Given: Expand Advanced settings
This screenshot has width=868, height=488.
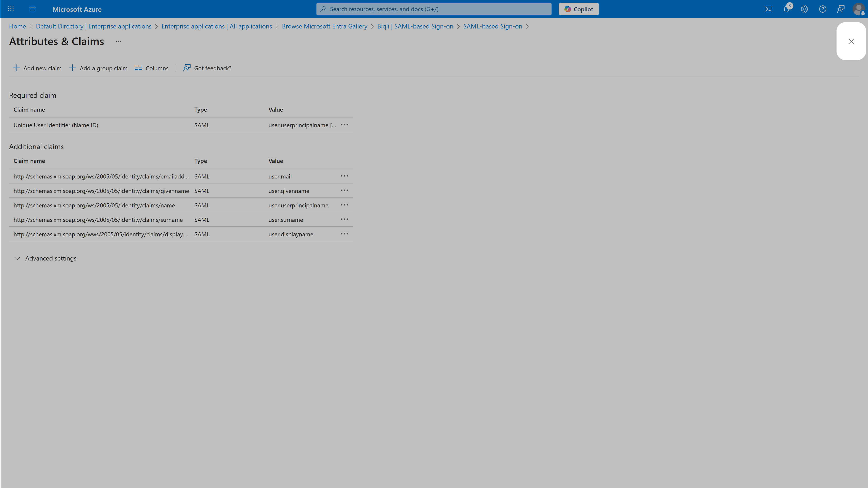Looking at the screenshot, I should pyautogui.click(x=45, y=258).
